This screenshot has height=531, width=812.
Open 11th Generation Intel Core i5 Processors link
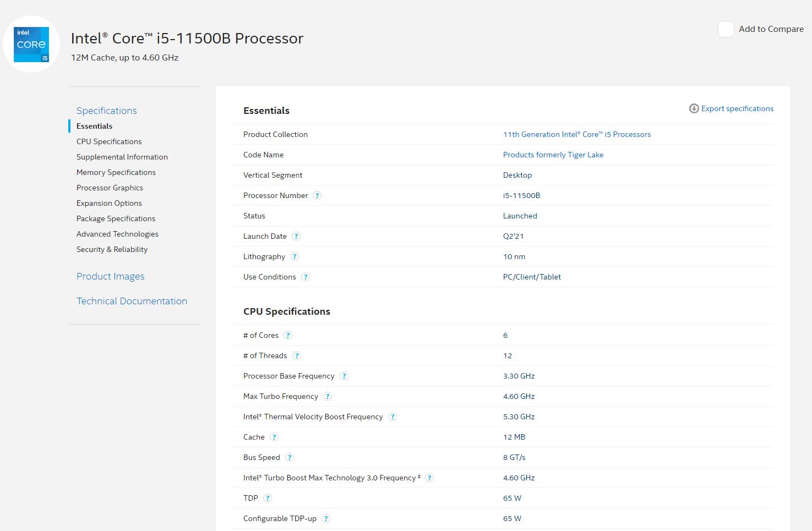pyautogui.click(x=576, y=134)
